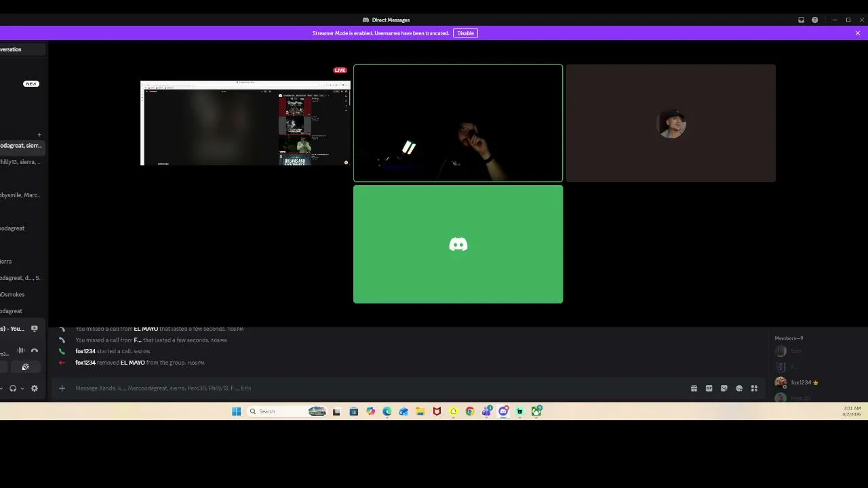Open Snapchat from the taskbar
This screenshot has width=868, height=488.
[453, 411]
